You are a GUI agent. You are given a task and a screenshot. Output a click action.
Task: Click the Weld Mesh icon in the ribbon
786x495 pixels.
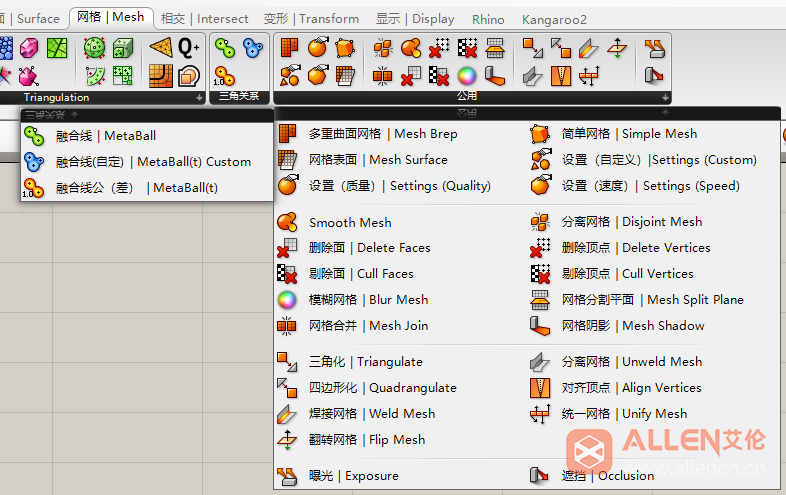(x=588, y=48)
